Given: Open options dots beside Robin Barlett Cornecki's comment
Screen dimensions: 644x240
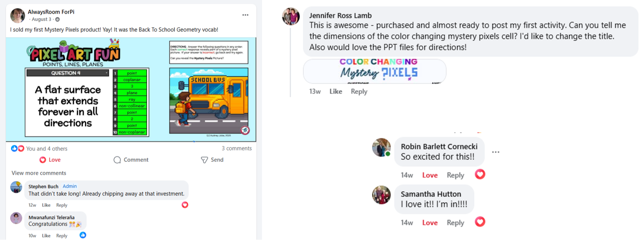Looking at the screenshot, I should [x=496, y=152].
